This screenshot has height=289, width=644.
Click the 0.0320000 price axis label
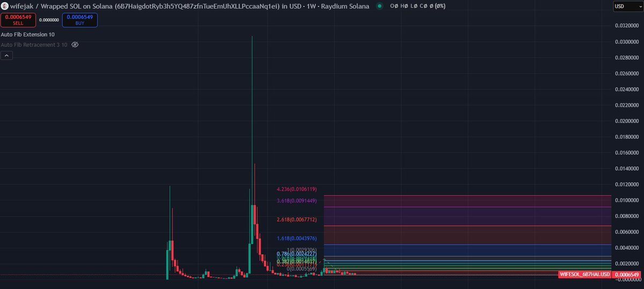click(627, 25)
